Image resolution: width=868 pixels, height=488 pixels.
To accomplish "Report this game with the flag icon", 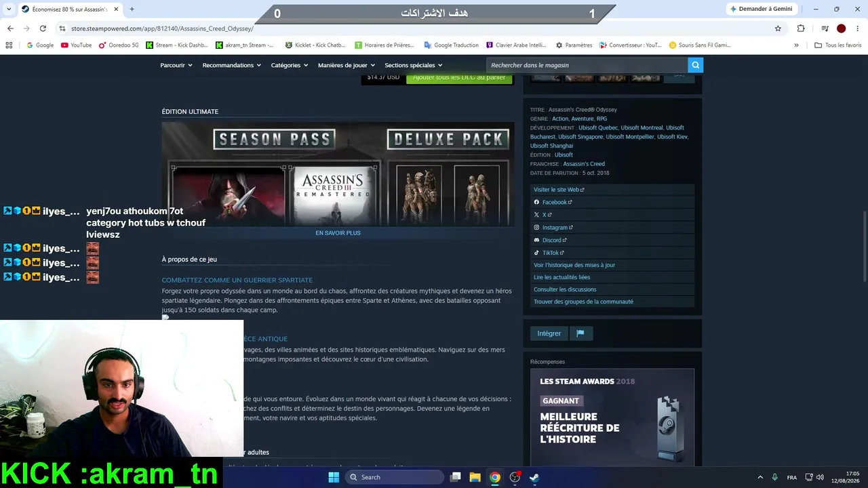I will [x=580, y=333].
